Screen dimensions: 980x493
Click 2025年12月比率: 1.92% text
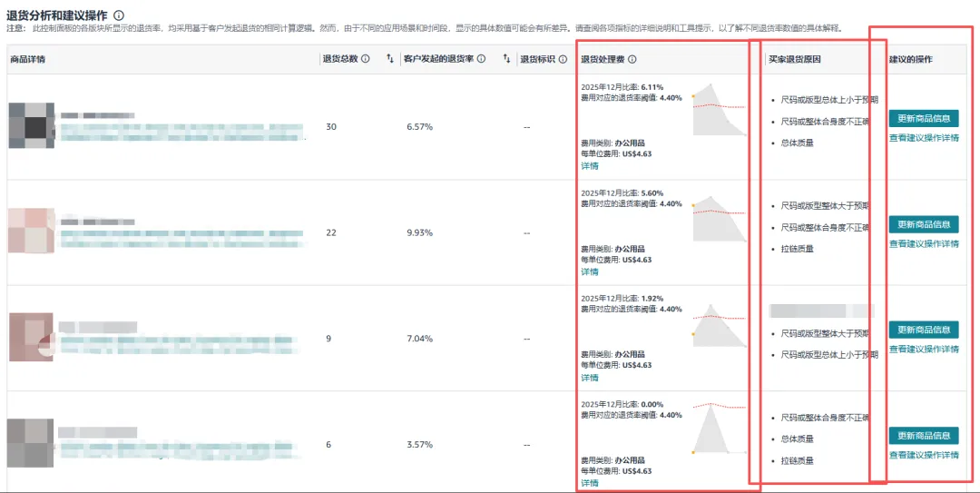click(x=622, y=299)
